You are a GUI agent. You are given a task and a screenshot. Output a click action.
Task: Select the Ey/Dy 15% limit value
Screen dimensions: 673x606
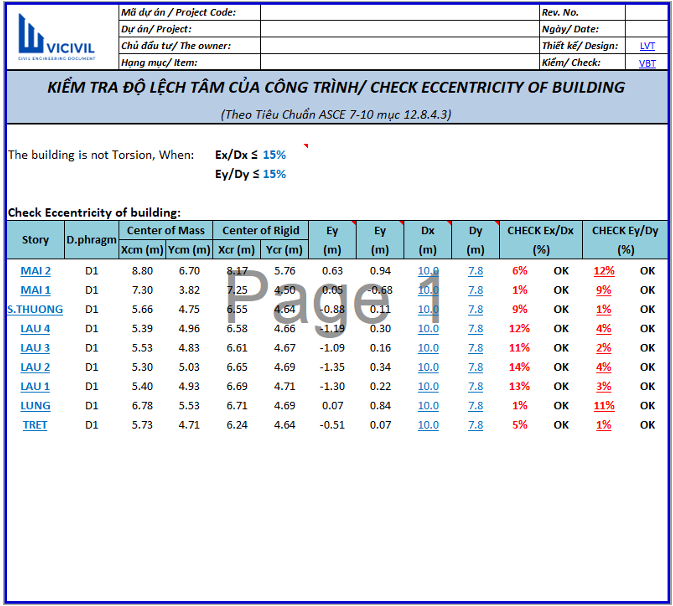pyautogui.click(x=274, y=174)
